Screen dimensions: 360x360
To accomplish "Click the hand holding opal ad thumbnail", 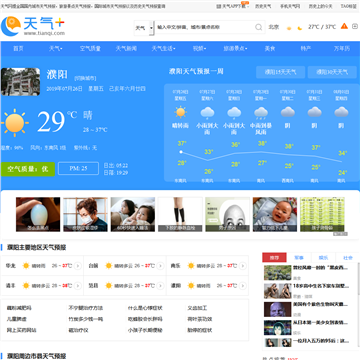I will point(38,214).
